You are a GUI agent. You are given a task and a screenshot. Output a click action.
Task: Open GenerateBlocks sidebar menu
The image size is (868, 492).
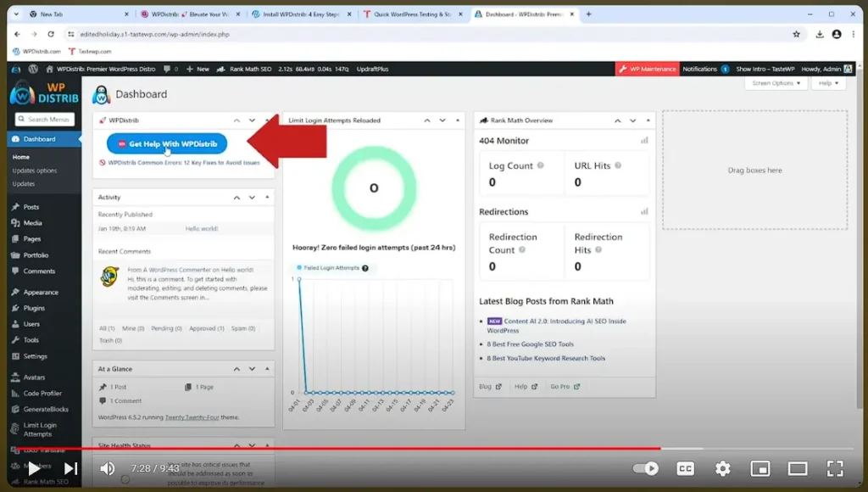point(46,410)
